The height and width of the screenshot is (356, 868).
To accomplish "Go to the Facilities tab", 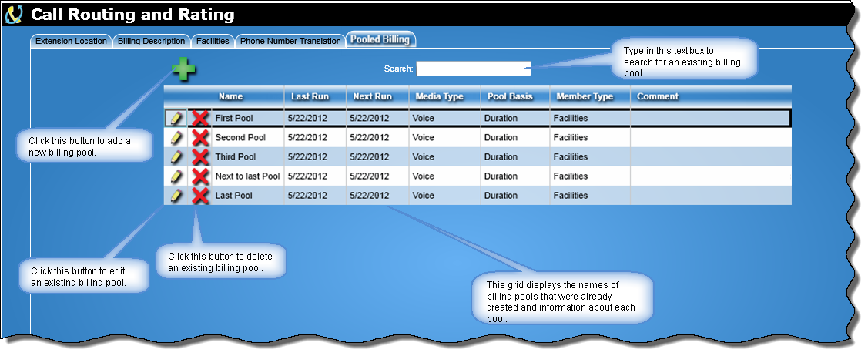I will pyautogui.click(x=213, y=41).
